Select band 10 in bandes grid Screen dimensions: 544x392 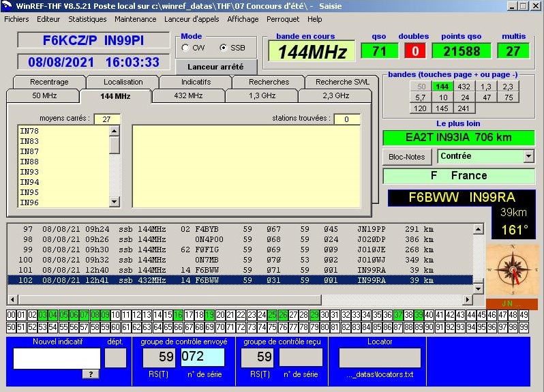(442, 97)
